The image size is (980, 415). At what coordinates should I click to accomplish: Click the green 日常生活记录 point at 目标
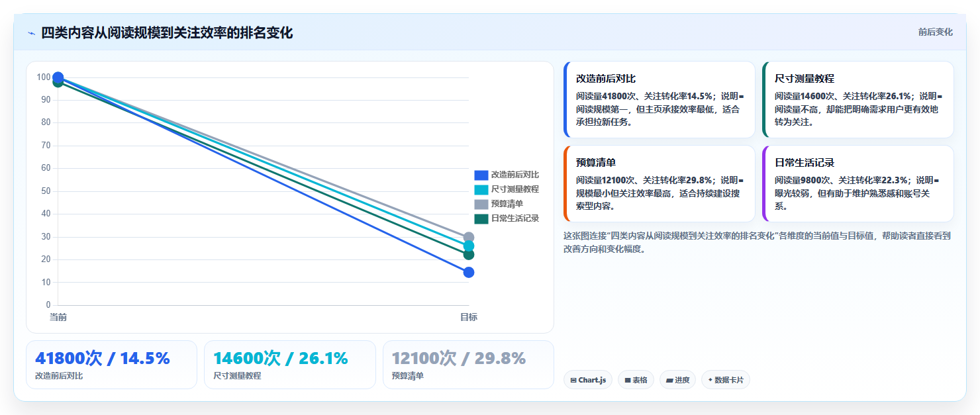point(469,255)
